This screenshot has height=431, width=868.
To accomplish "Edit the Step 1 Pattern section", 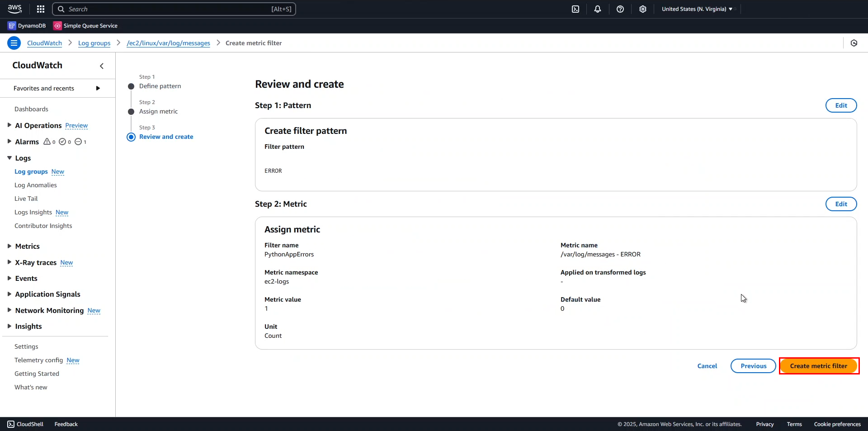I will point(840,105).
